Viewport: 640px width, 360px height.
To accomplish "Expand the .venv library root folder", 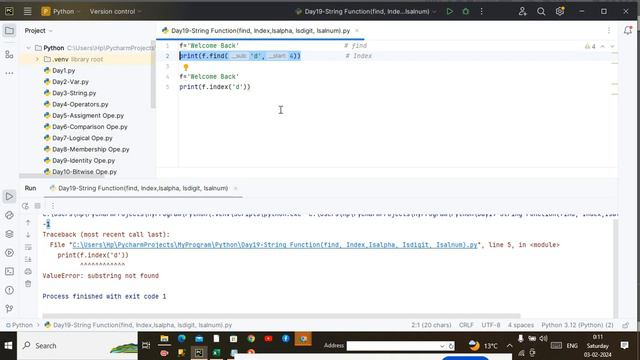I will click(x=37, y=59).
